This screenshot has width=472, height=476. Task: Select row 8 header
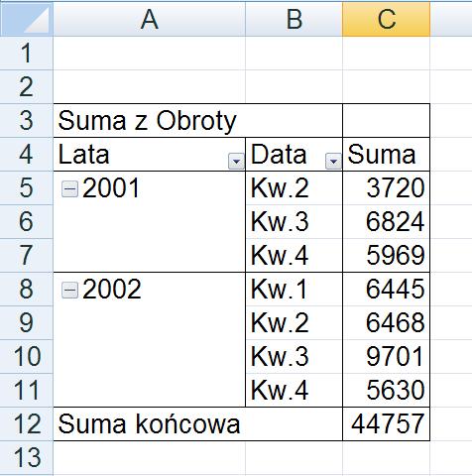(27, 289)
